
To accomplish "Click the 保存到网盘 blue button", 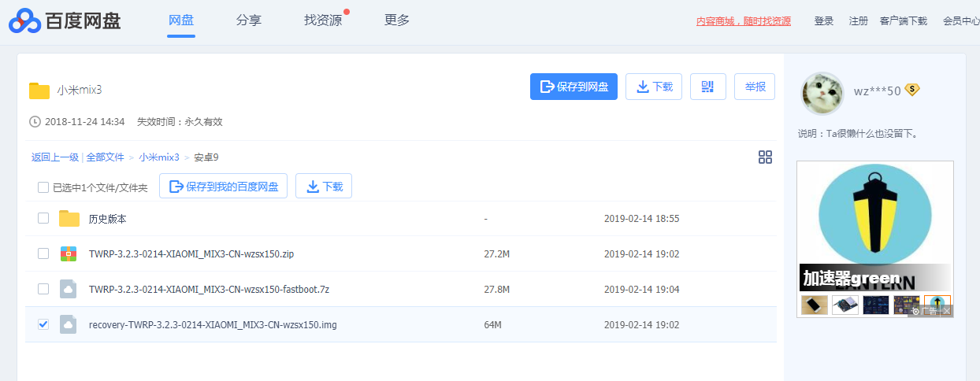I will click(574, 87).
